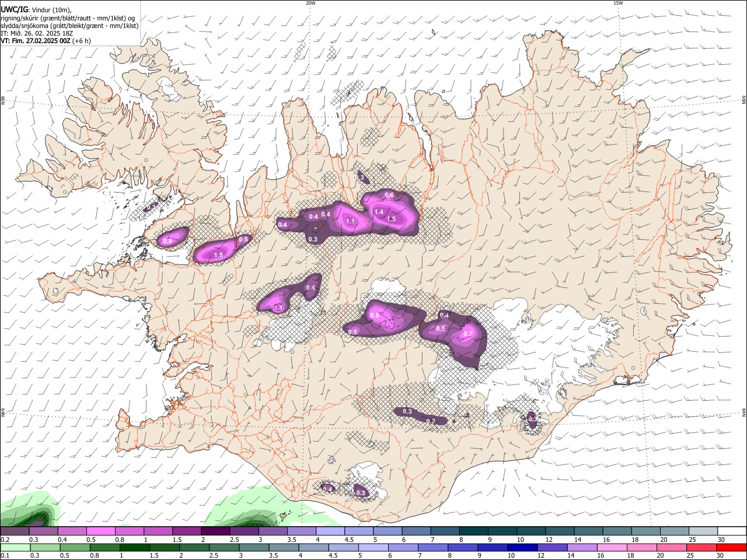Select the light gray 25 snow legend swatch
Screen dimensions: 747x560
[703, 531]
